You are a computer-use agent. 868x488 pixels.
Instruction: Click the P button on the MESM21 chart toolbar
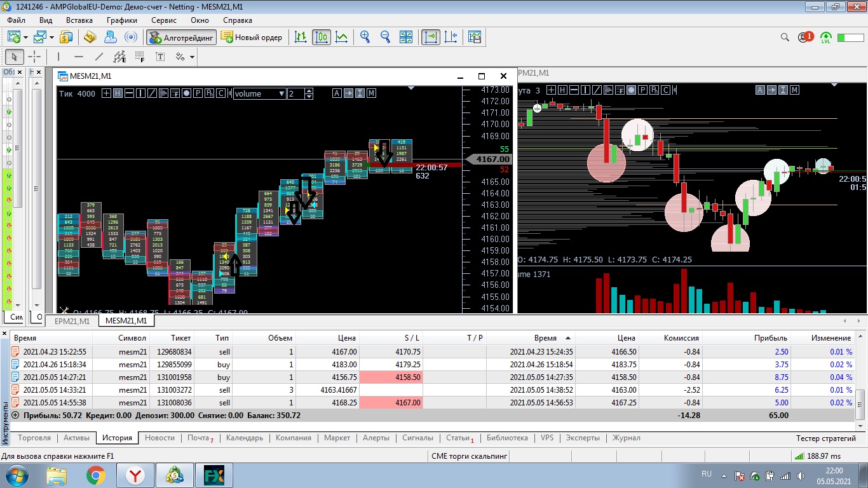[x=198, y=93]
